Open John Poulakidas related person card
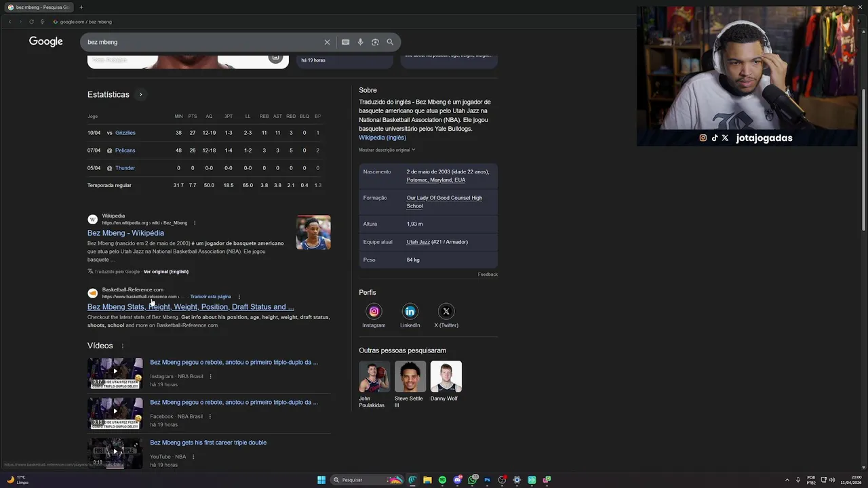868x488 pixels. pyautogui.click(x=374, y=384)
